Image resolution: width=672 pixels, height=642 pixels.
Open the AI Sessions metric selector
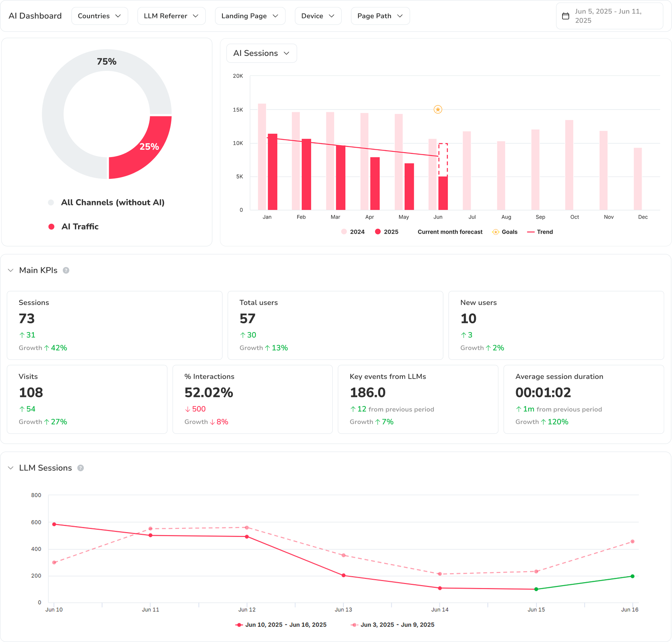(261, 53)
